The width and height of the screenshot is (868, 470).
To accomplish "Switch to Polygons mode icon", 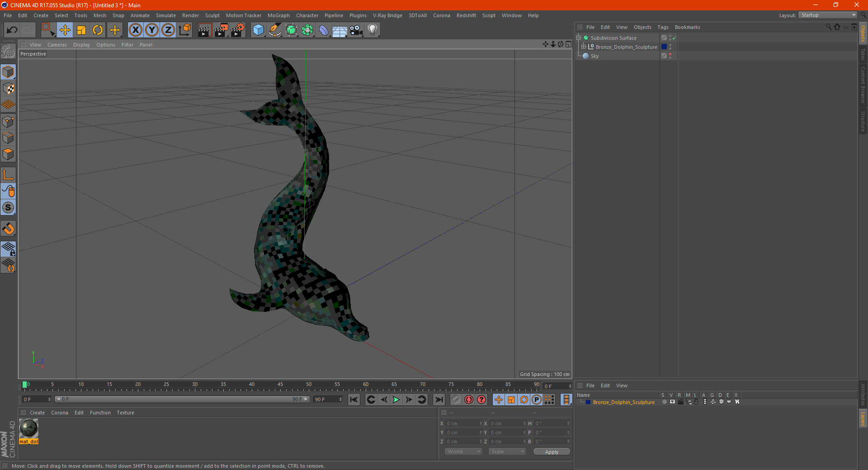I will [x=8, y=154].
